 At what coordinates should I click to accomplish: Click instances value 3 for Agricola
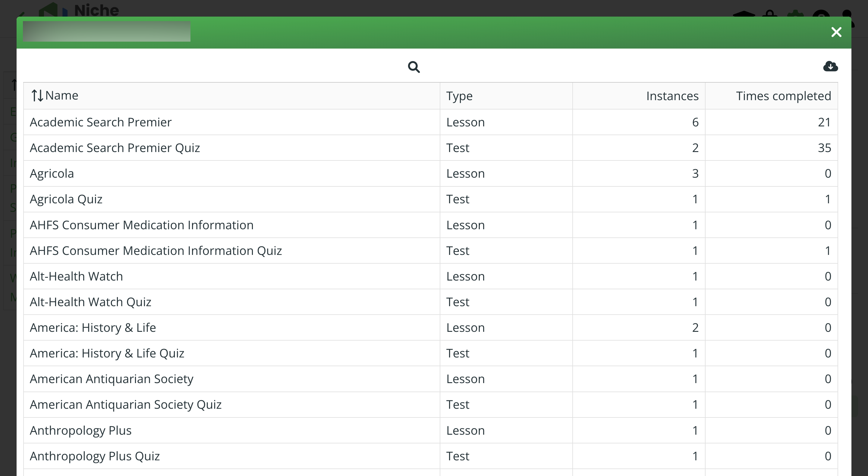pyautogui.click(x=695, y=173)
